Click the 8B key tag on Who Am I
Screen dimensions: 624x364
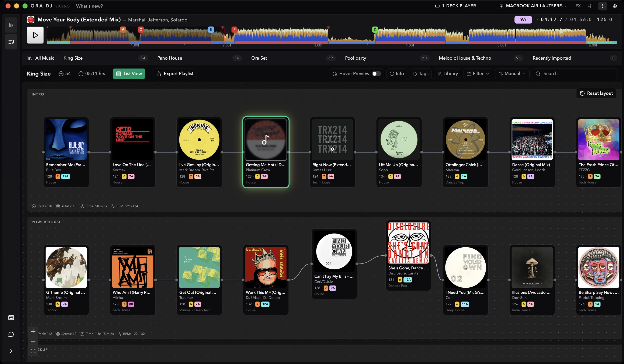[131, 304]
